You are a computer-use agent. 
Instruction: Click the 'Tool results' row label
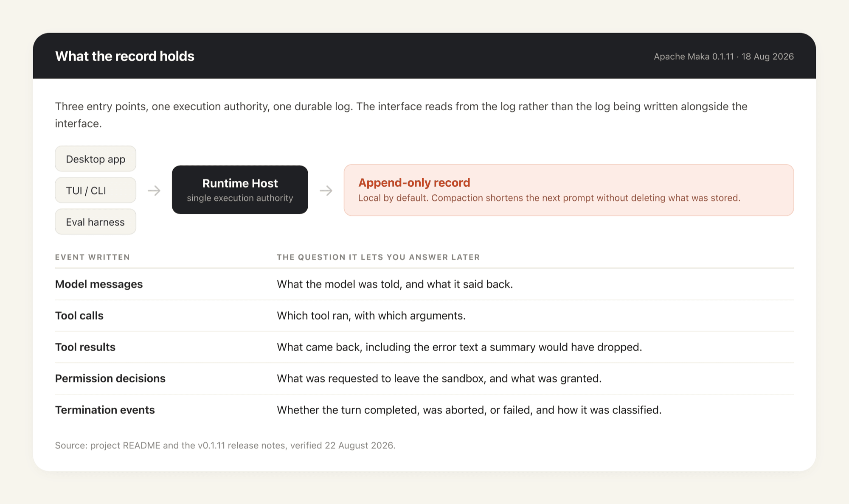click(x=85, y=347)
